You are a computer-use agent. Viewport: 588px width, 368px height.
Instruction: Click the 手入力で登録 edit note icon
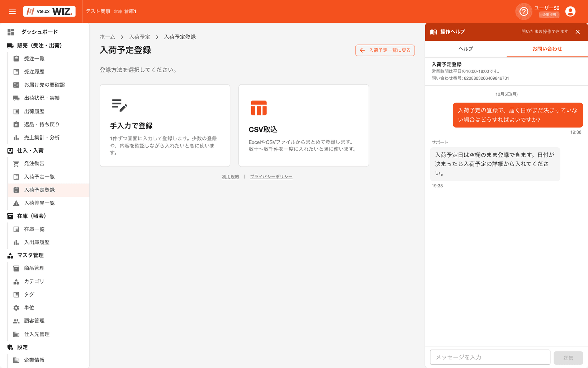point(119,105)
